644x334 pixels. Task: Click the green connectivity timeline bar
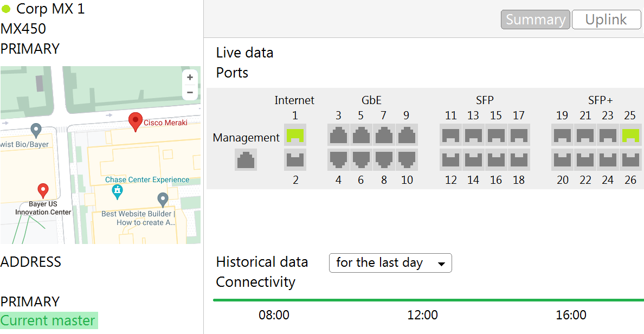point(428,300)
